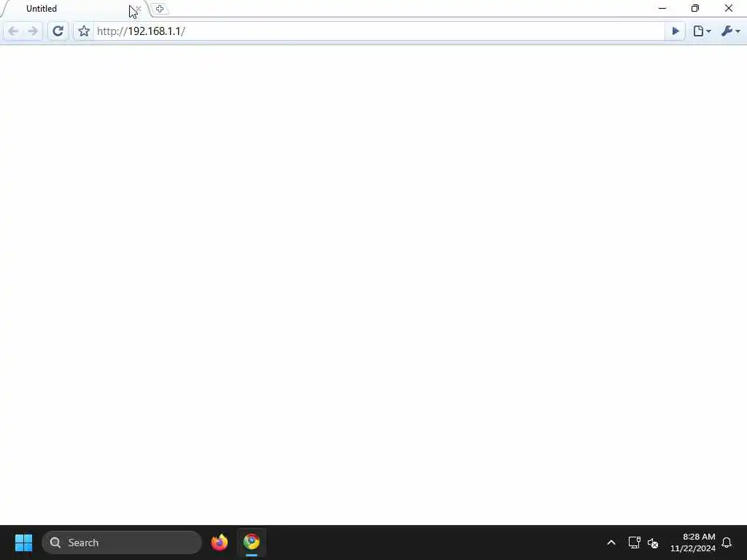Open the muted volume tray icon
Image resolution: width=747 pixels, height=560 pixels.
click(653, 542)
